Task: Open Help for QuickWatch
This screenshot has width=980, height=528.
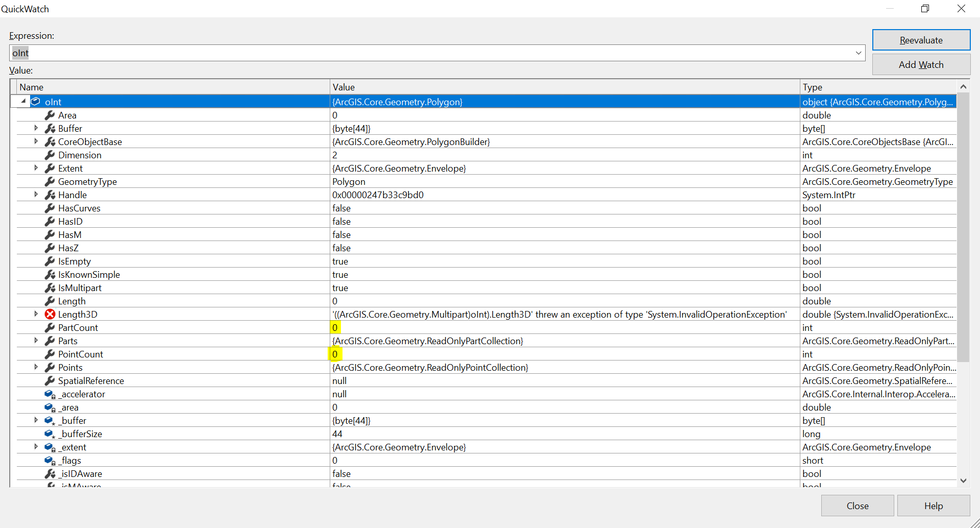Action: (x=934, y=506)
